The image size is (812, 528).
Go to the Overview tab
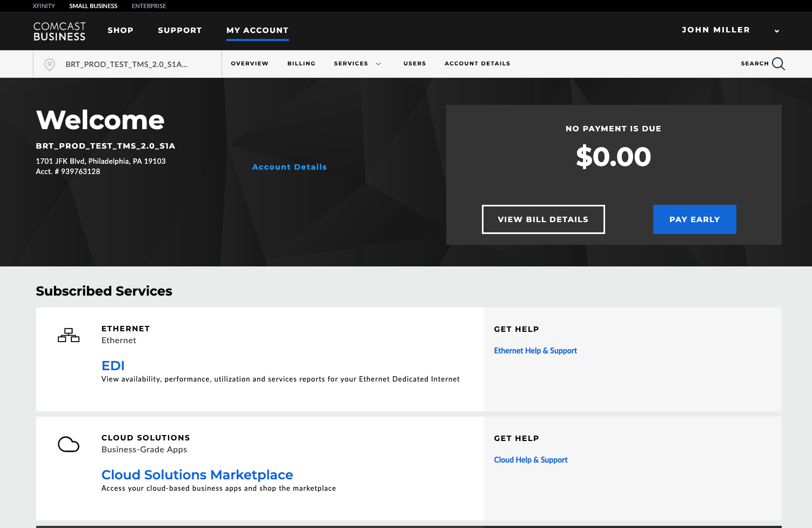tap(250, 64)
